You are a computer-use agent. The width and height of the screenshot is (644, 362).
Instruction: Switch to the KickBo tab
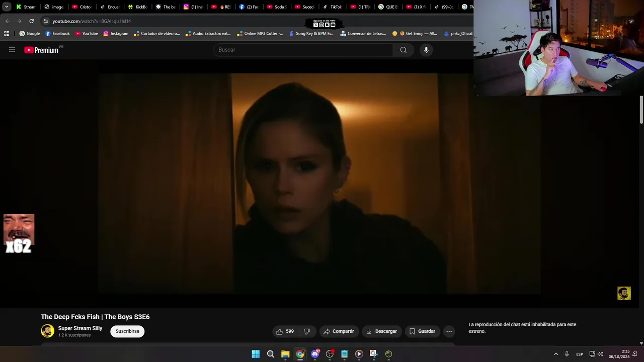point(137,7)
